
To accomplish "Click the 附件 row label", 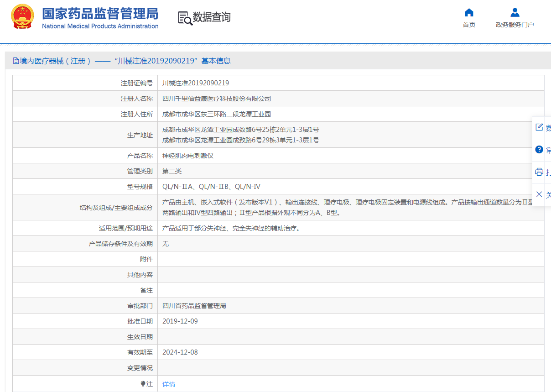I will tap(146, 259).
